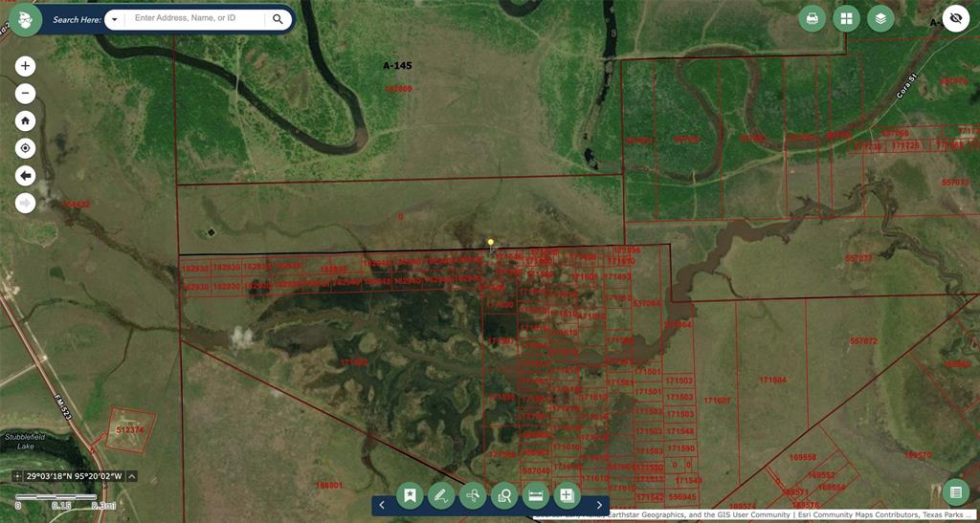Open the bookmarks tool

(410, 495)
